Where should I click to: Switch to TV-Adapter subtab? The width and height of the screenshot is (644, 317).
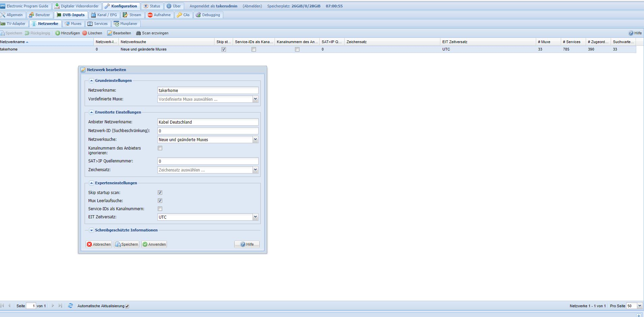14,24
